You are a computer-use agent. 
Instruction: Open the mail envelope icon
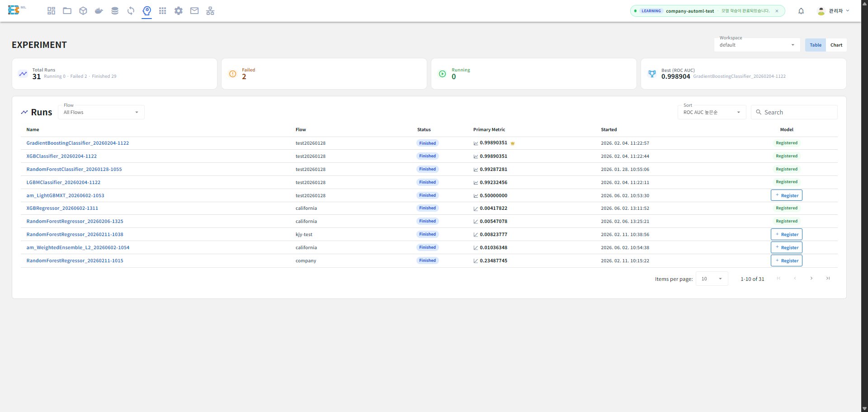[194, 11]
